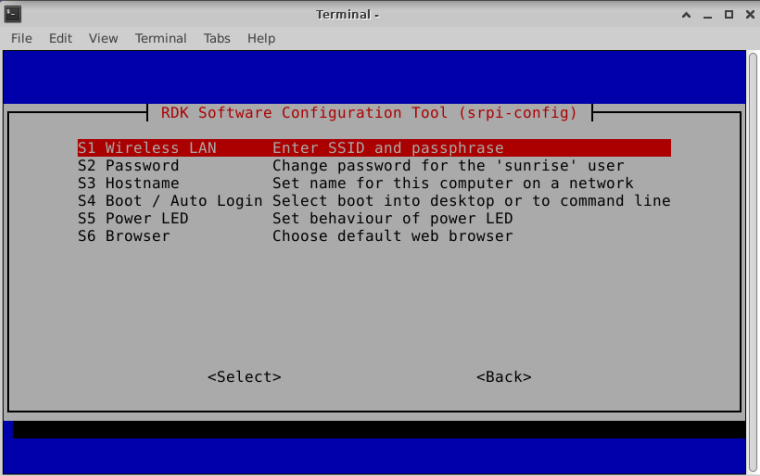This screenshot has width=760, height=476.
Task: Minimize the Terminal window
Action: point(707,15)
